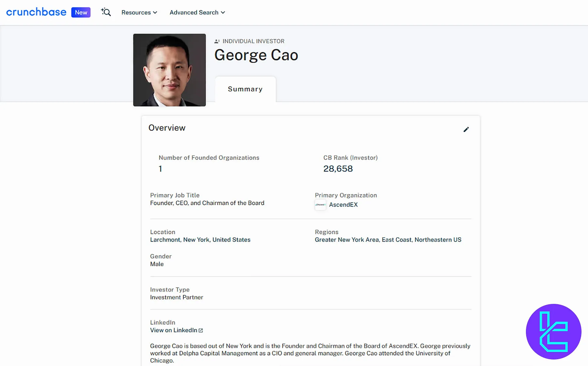Open George Cao's profile photo
The height and width of the screenshot is (366, 588).
coord(170,70)
